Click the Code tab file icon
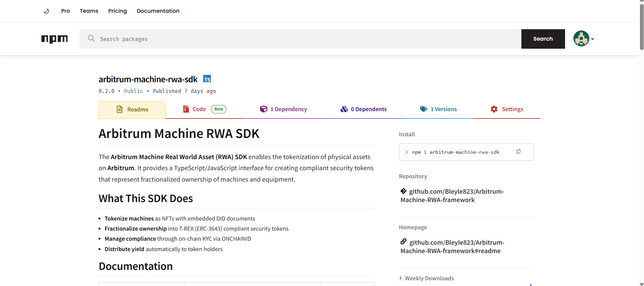 point(186,109)
